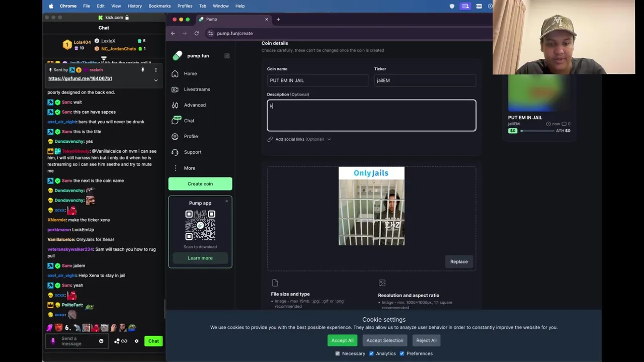Toggle the Analytics cookies checkbox
This screenshot has height=362, width=644.
371,353
